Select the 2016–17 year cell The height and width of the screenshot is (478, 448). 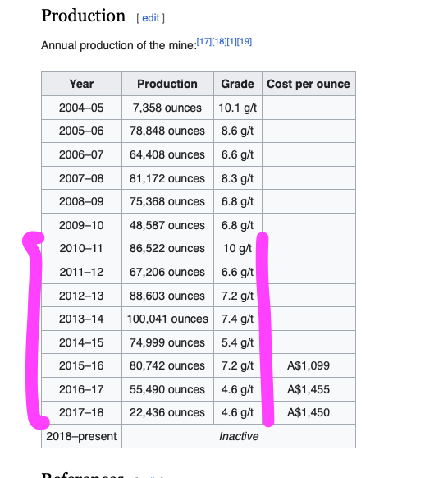click(x=81, y=389)
